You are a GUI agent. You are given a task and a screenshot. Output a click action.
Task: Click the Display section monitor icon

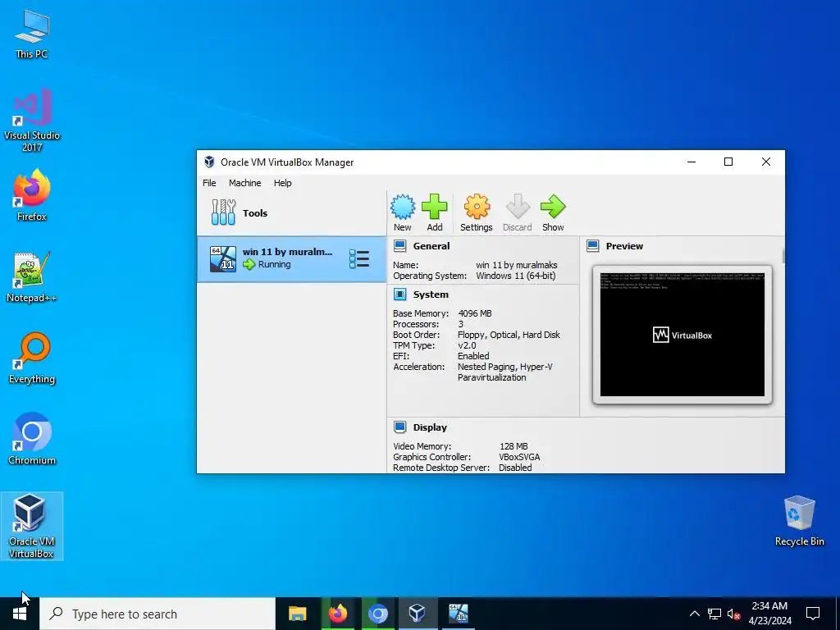coord(399,427)
